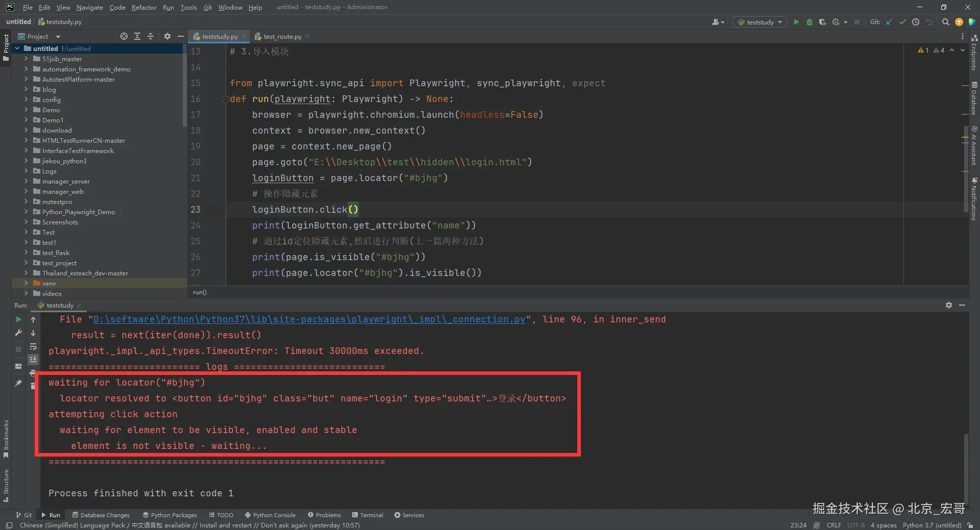Expand the automation_framework_demo folder
The width and height of the screenshot is (980, 530).
coord(26,69)
